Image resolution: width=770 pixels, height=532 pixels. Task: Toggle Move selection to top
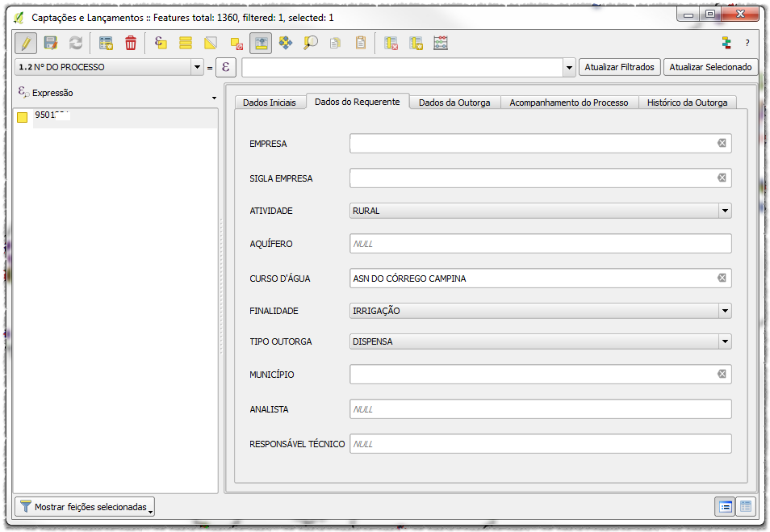(x=260, y=43)
